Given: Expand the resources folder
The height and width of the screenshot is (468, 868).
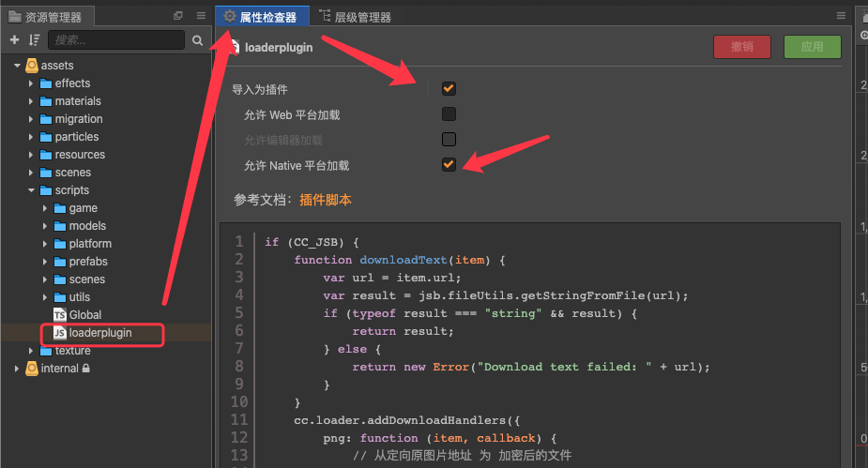Looking at the screenshot, I should click(x=31, y=155).
